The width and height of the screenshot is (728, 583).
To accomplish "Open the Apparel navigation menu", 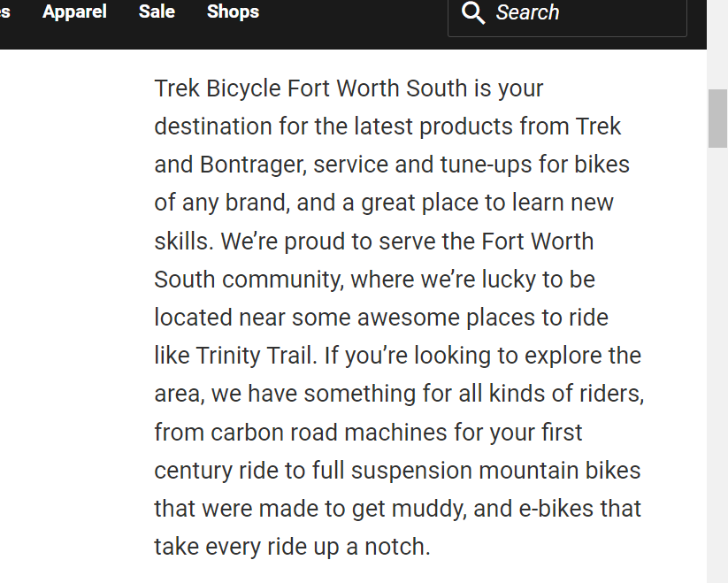I will pyautogui.click(x=74, y=12).
